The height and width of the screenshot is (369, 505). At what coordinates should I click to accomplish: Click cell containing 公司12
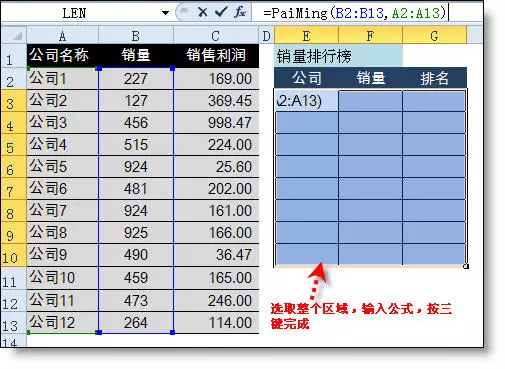pos(62,323)
